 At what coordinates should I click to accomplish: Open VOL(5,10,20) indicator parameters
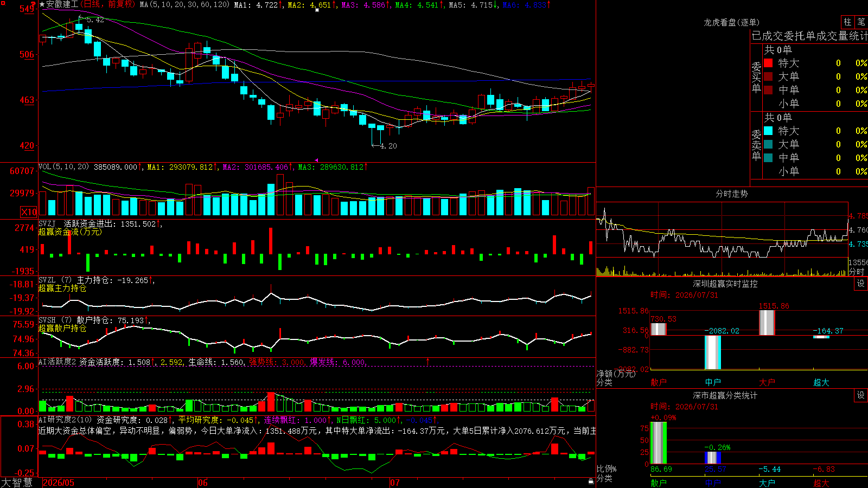coord(63,166)
